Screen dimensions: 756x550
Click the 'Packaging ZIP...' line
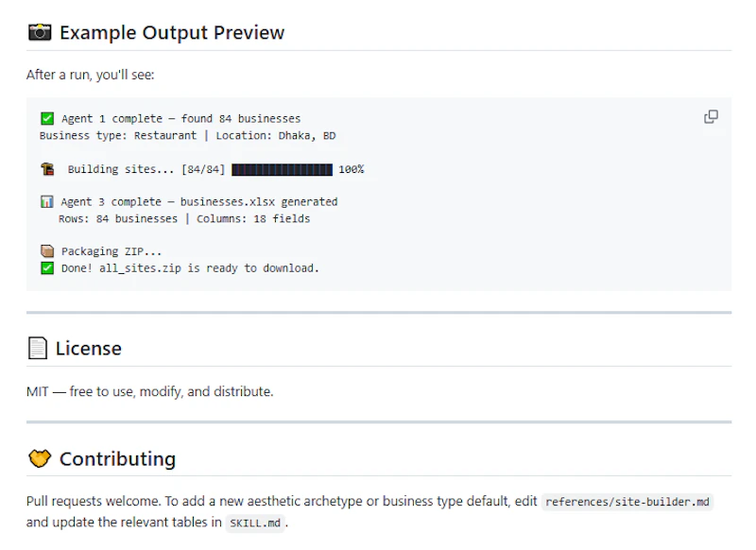click(112, 251)
